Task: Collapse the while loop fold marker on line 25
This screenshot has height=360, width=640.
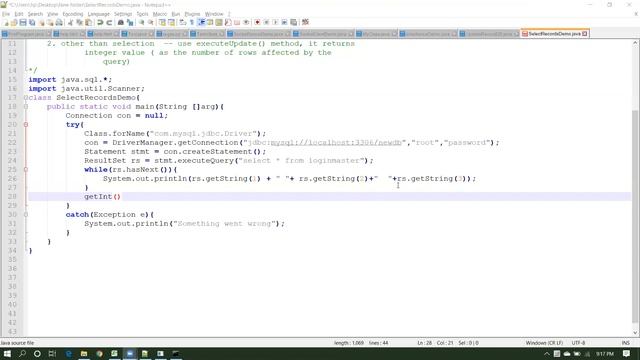Action: [26, 169]
